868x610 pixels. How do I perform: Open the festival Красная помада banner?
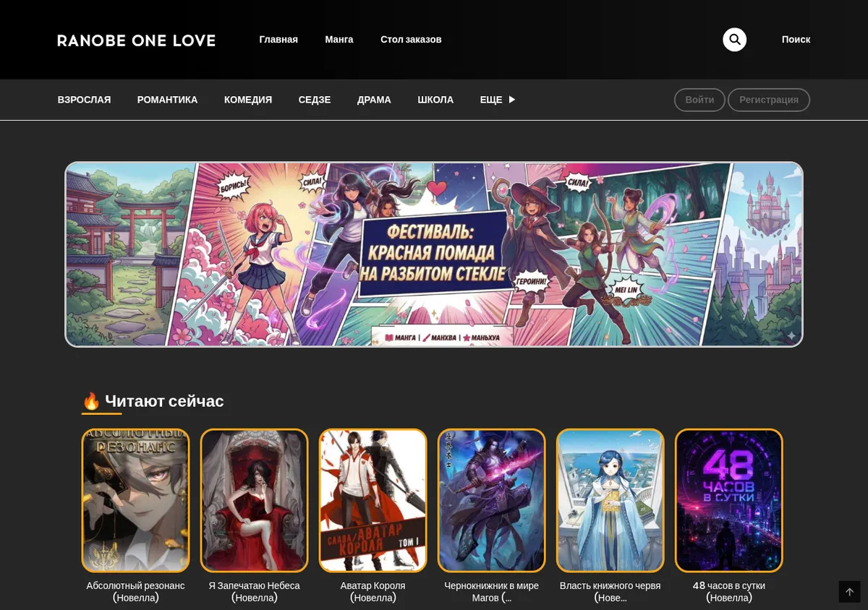coord(434,254)
